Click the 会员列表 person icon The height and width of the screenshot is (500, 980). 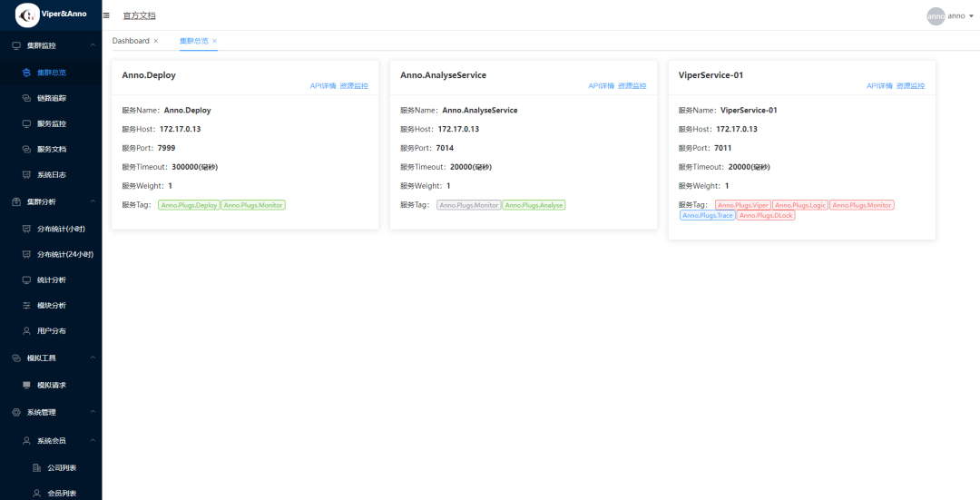tap(36, 493)
